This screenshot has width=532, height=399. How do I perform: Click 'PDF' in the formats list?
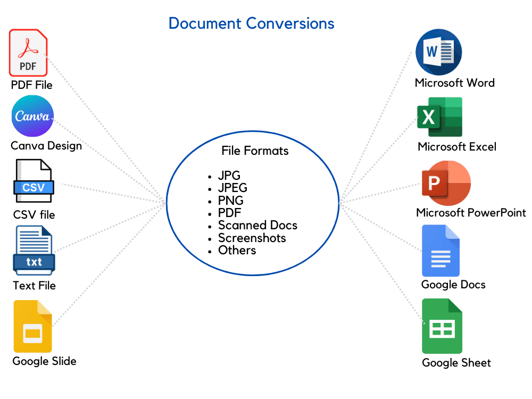229,213
